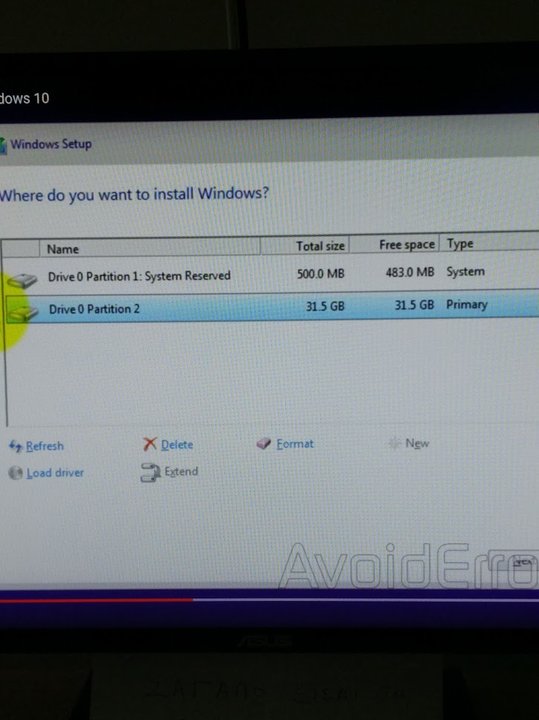Click the System Reserved partition drive icon

click(x=22, y=280)
